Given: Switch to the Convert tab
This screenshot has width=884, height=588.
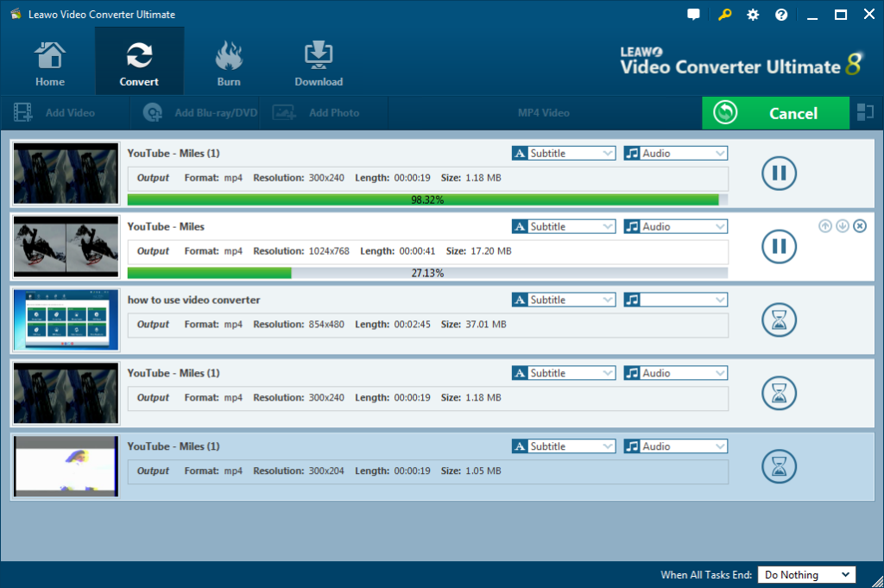Looking at the screenshot, I should coord(139,63).
